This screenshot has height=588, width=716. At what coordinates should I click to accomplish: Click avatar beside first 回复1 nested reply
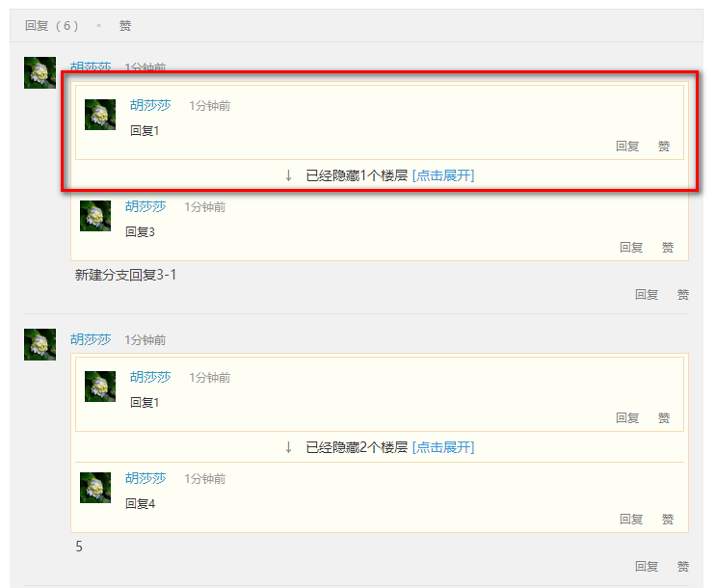100,115
